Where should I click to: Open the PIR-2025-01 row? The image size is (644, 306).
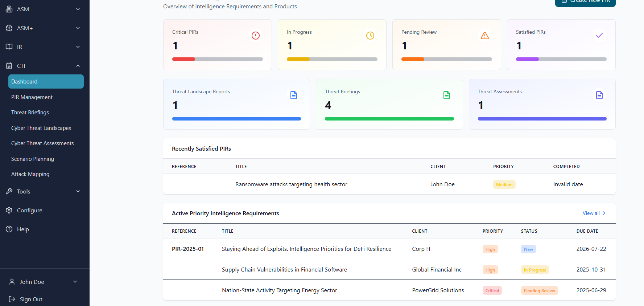click(188, 249)
